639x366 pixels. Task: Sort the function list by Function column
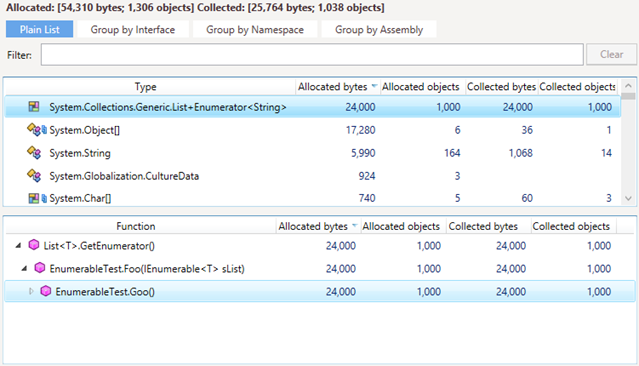pyautogui.click(x=136, y=226)
